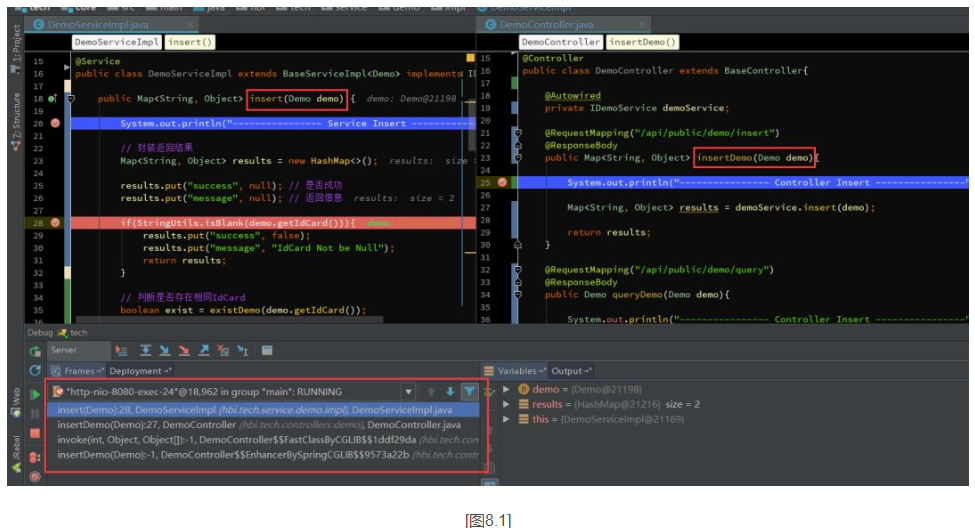The width and height of the screenshot is (975, 528).
Task: Open the 1: Project tool window
Action: (x=16, y=49)
